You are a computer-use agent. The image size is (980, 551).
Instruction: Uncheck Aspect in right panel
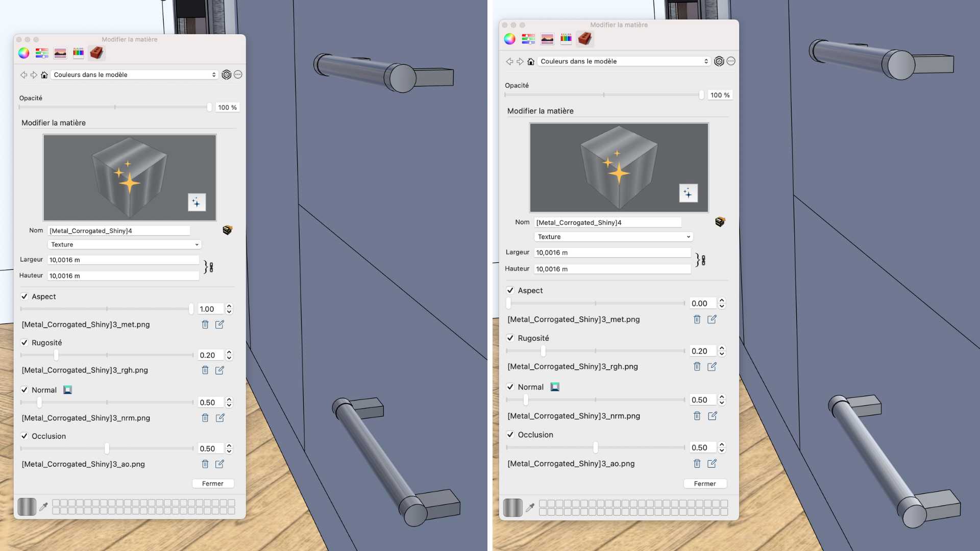pos(510,290)
